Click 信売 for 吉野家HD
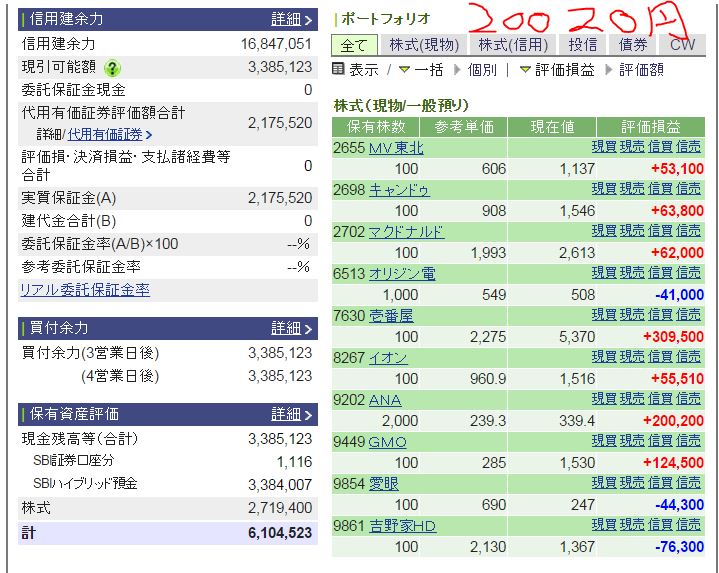 [x=688, y=525]
